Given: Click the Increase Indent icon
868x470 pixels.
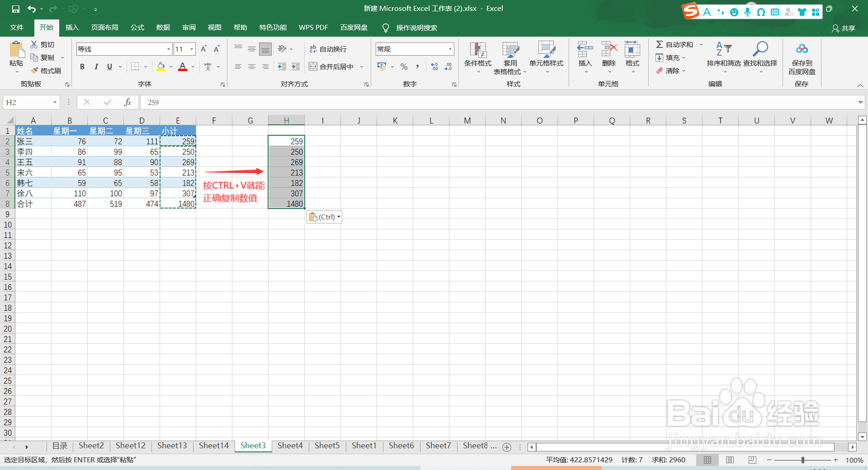Looking at the screenshot, I should pos(296,66).
